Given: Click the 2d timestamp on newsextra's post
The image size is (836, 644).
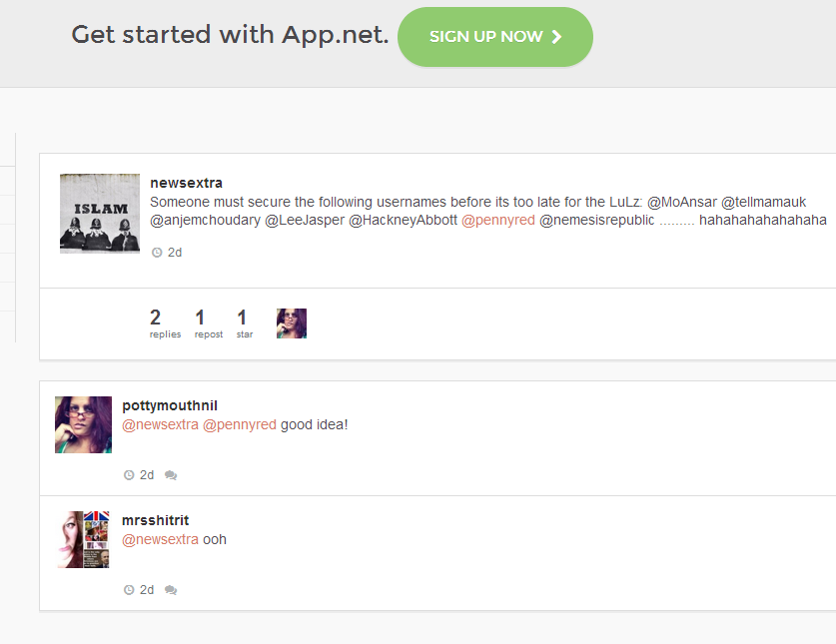Looking at the screenshot, I should (x=175, y=253).
